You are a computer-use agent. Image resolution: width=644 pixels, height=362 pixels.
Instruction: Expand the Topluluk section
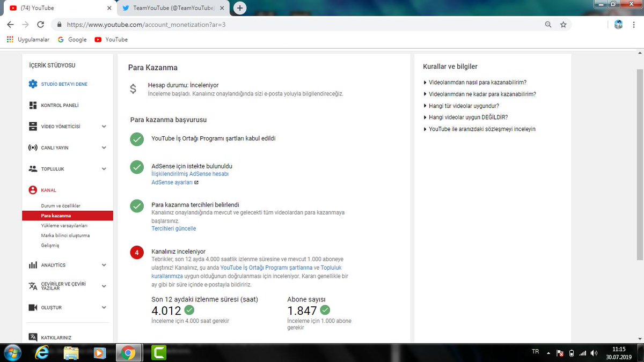[x=104, y=169]
